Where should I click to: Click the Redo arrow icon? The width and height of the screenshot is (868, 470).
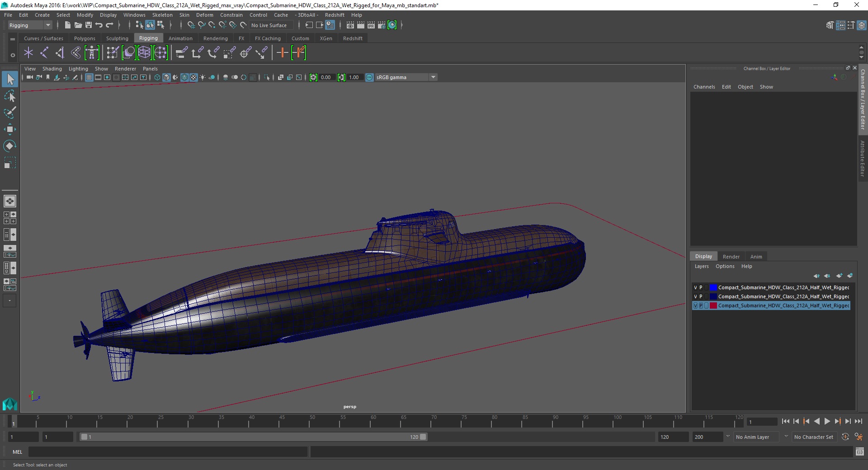click(x=109, y=25)
